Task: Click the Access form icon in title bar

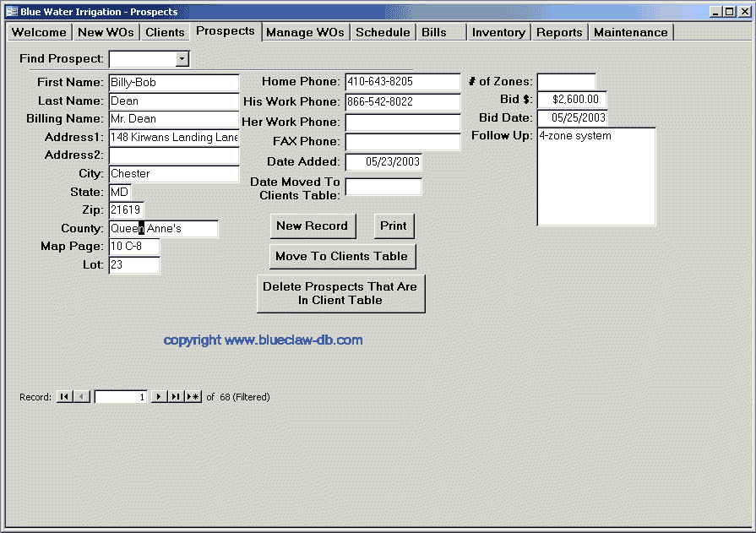Action: [x=12, y=12]
